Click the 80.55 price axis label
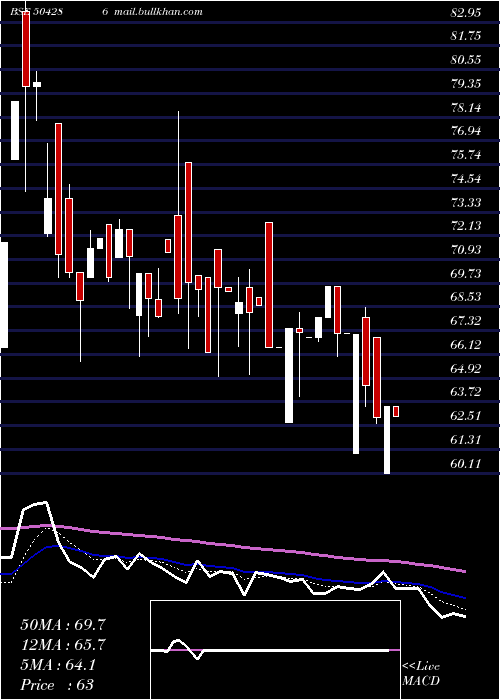 [466, 59]
